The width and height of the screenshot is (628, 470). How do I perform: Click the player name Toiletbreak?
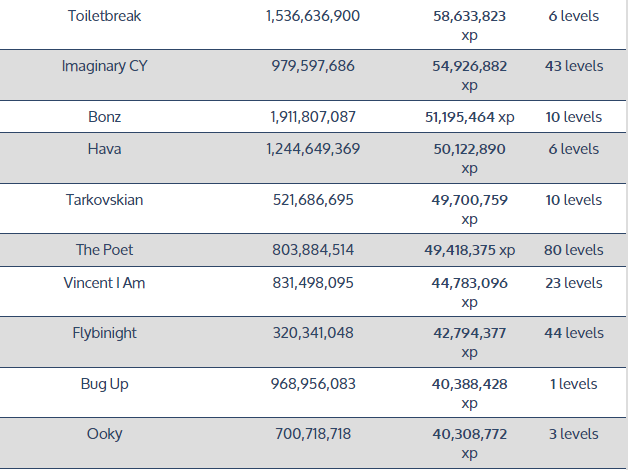pos(105,16)
